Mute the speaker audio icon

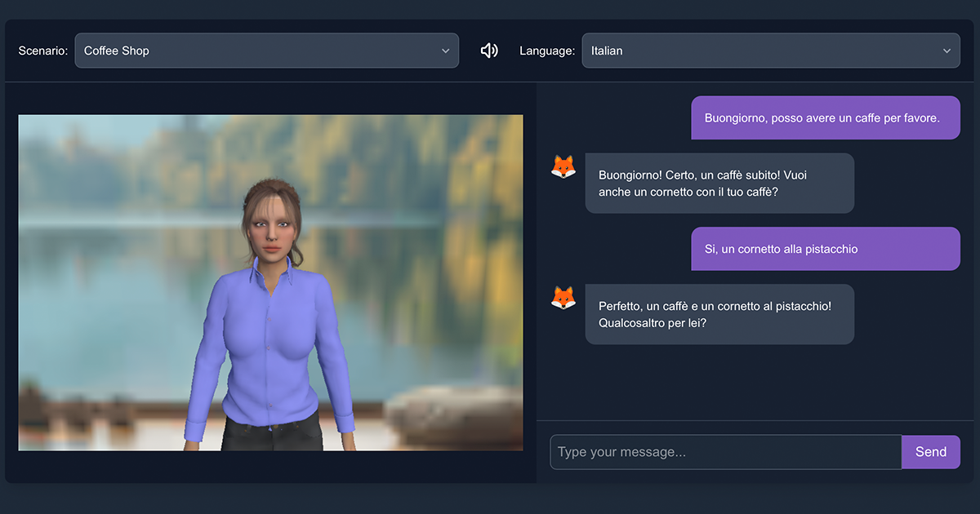coord(489,51)
